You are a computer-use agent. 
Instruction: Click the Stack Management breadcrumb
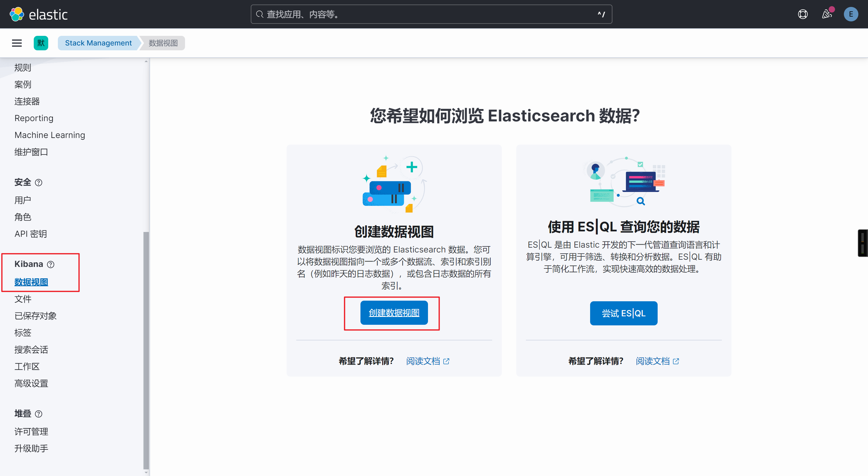click(98, 43)
